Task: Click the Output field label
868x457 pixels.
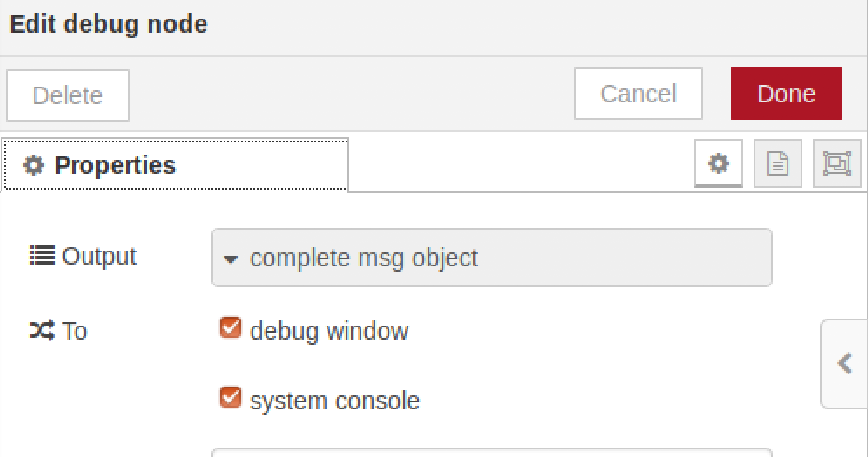Action: click(x=99, y=256)
